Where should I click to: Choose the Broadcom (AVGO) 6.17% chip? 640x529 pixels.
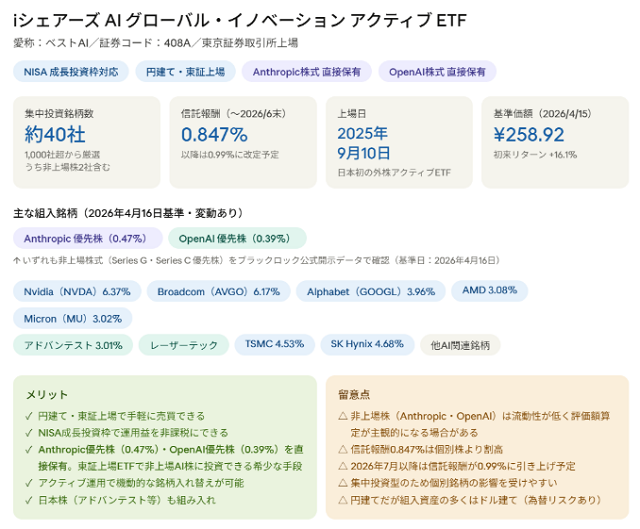tap(217, 291)
